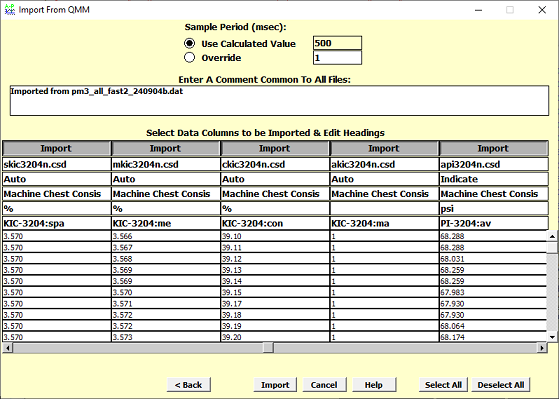Click the Cancel button
The width and height of the screenshot is (559, 399).
pos(324,385)
